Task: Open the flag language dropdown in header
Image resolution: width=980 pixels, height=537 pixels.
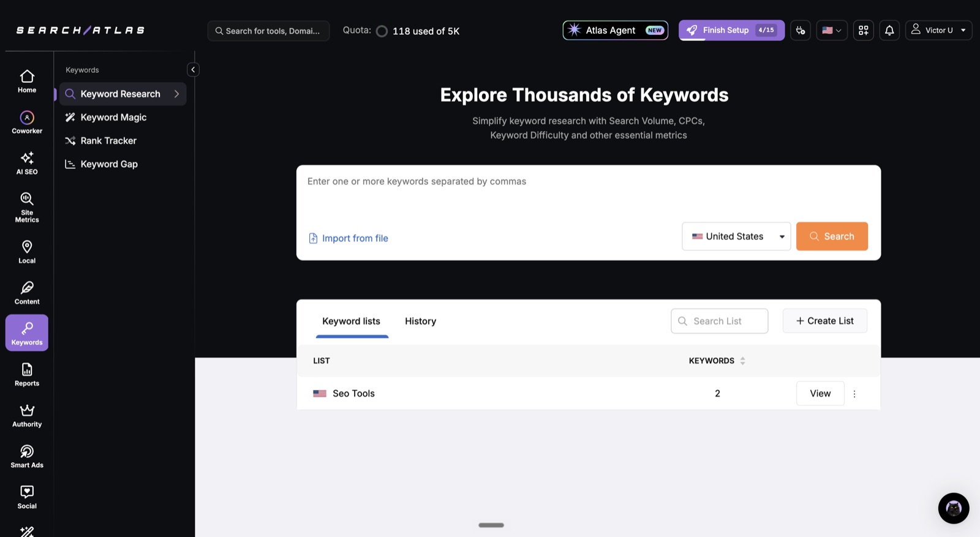Action: 832,30
